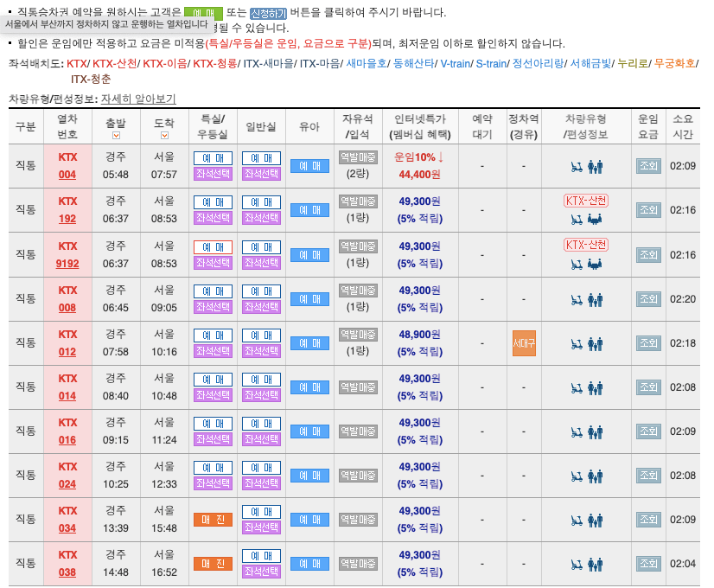
Task: Select the family seat icon for KTX 008
Action: (596, 299)
